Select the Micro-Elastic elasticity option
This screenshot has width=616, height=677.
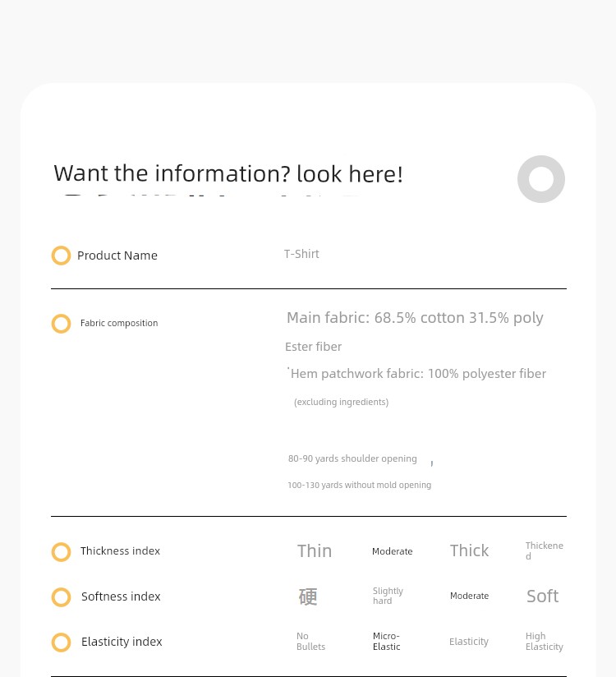(x=386, y=641)
